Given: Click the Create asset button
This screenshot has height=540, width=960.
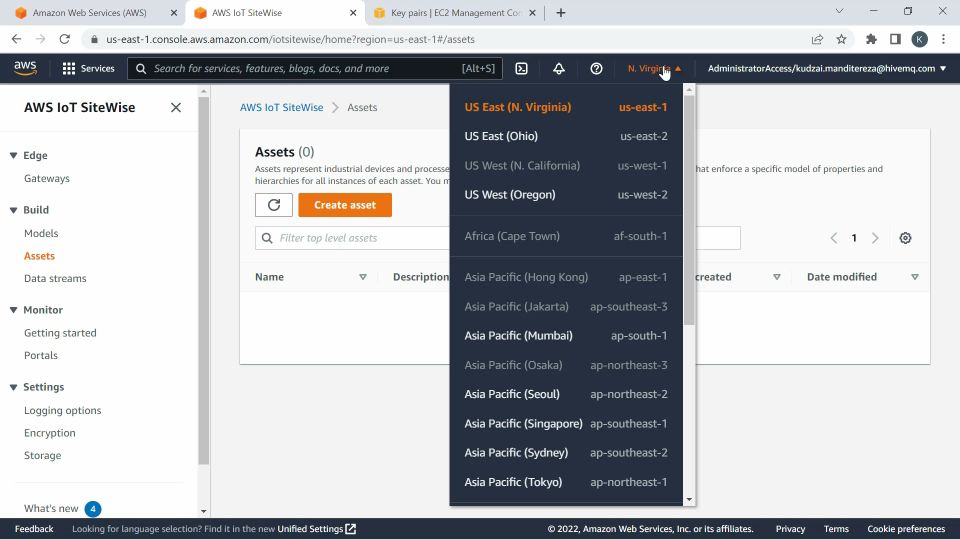Looking at the screenshot, I should [x=345, y=205].
